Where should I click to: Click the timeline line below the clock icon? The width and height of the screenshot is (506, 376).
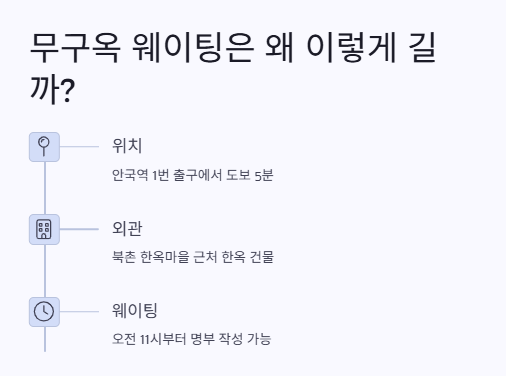tap(45, 339)
